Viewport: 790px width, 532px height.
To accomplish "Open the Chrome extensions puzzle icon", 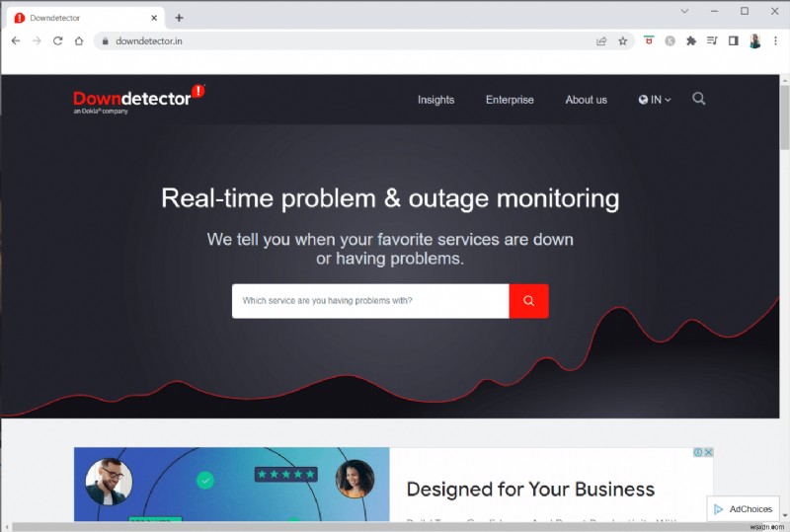I will click(690, 41).
